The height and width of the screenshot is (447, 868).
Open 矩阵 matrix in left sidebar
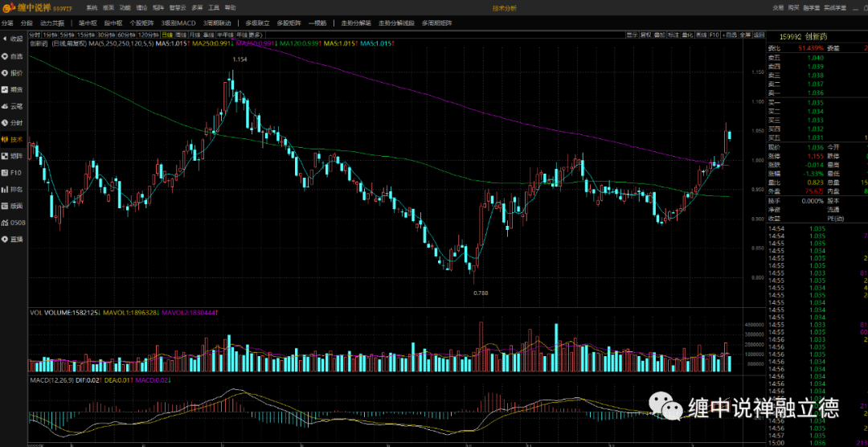tap(12, 156)
